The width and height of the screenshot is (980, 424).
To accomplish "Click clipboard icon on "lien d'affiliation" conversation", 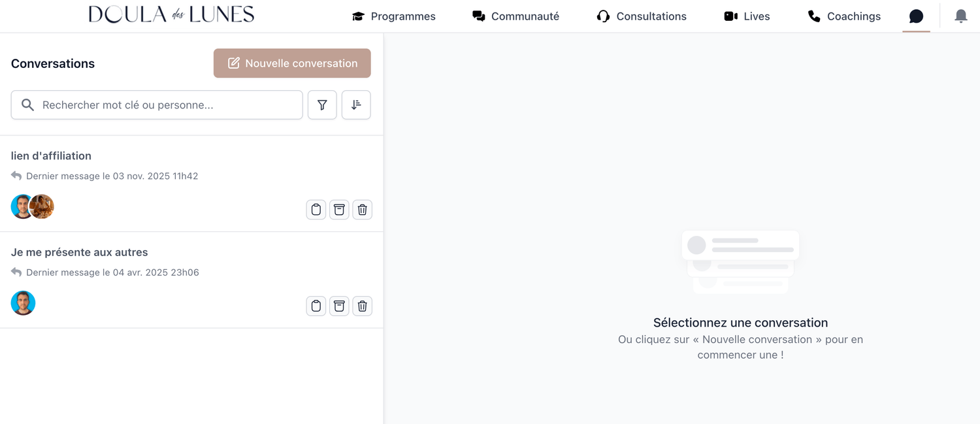I will point(316,210).
